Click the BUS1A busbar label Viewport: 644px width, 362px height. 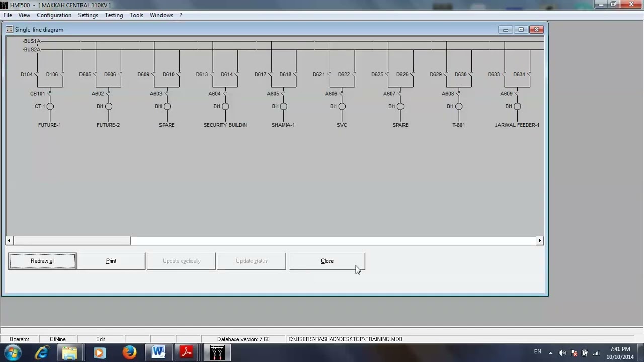[32, 41]
